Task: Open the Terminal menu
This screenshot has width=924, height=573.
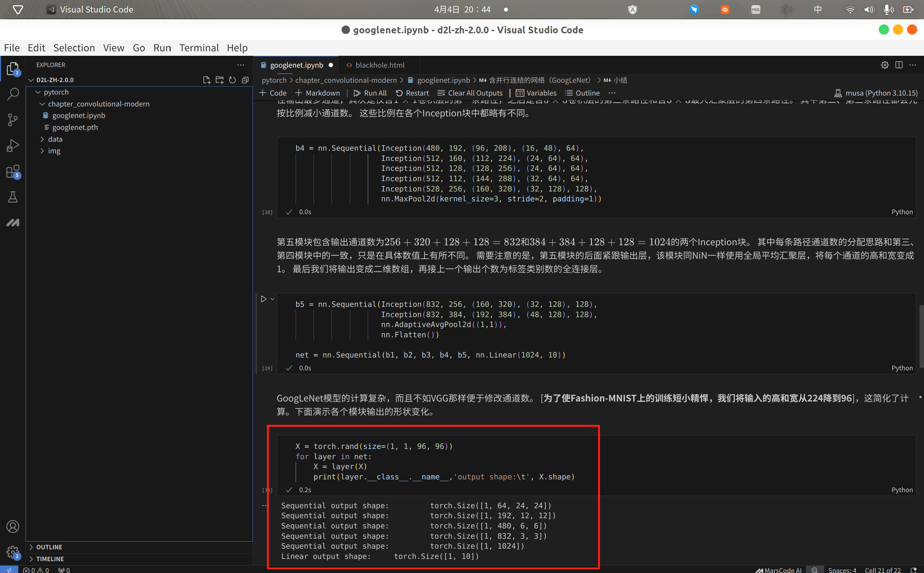Action: [199, 48]
